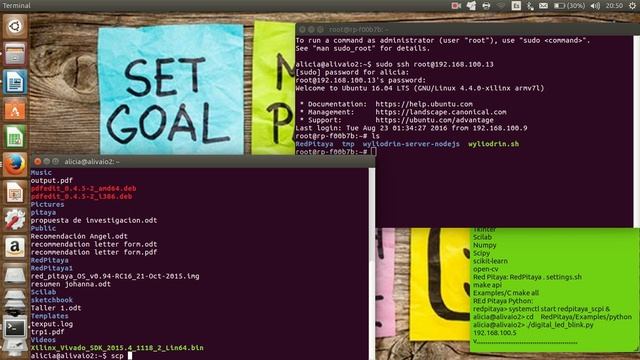Launch LibreOffice Impress from launcher
Screen dimensions: 640x360
coord(15,193)
